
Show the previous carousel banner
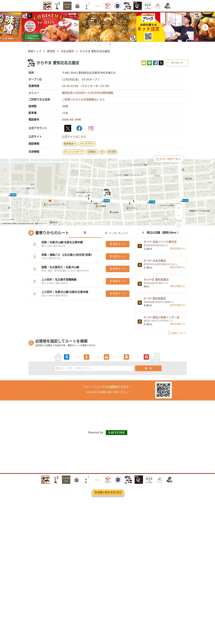point(10,27)
